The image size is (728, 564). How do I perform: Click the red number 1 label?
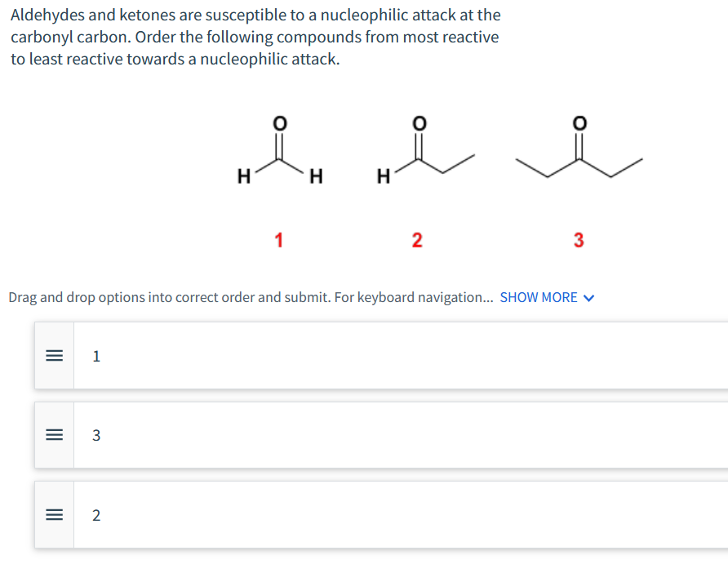pos(279,240)
